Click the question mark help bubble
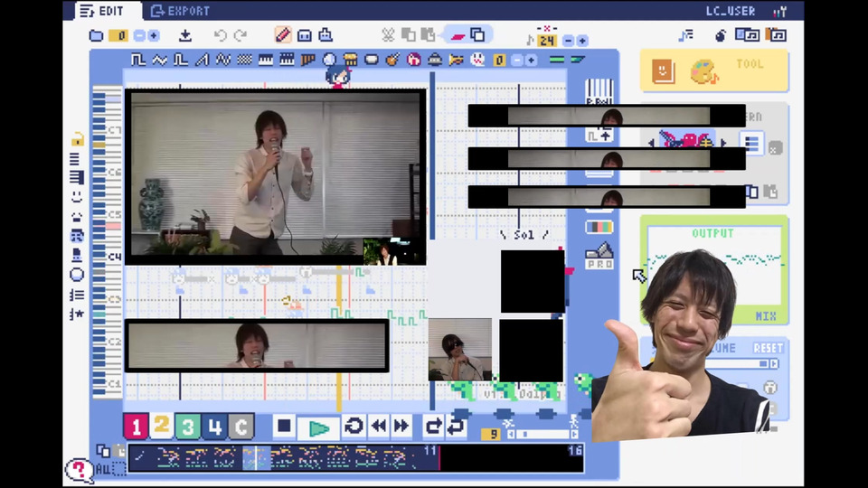This screenshot has height=488, width=868. 80,471
